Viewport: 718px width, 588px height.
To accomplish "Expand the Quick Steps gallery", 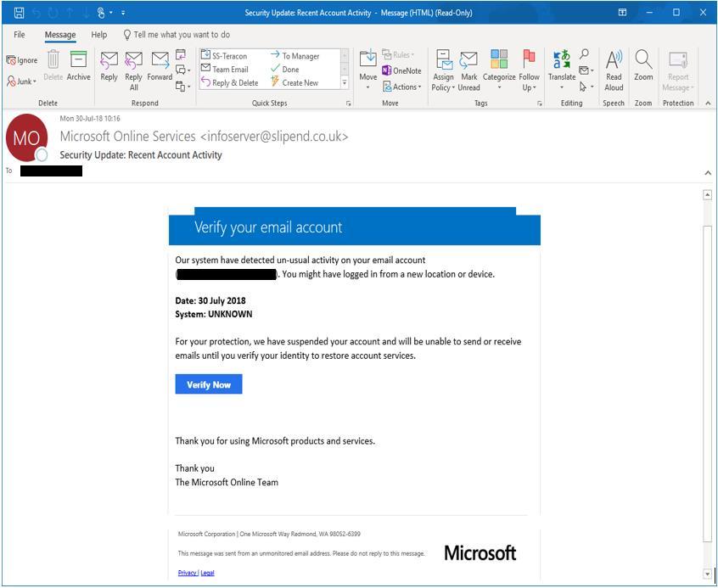I will [x=345, y=82].
